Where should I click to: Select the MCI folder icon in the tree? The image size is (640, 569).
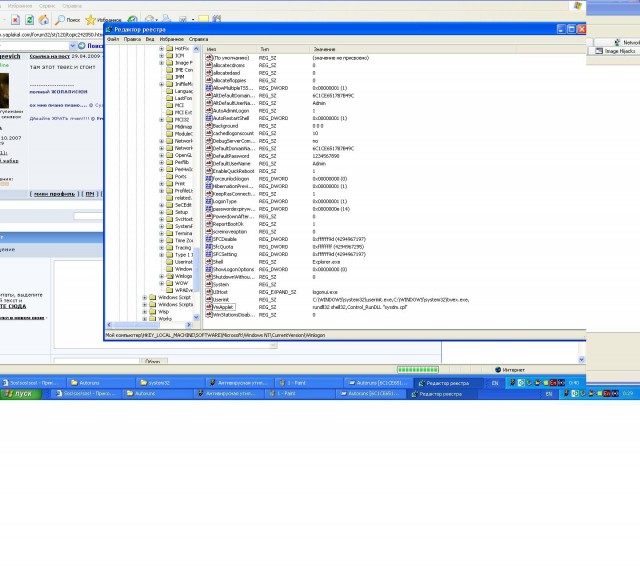pos(170,105)
